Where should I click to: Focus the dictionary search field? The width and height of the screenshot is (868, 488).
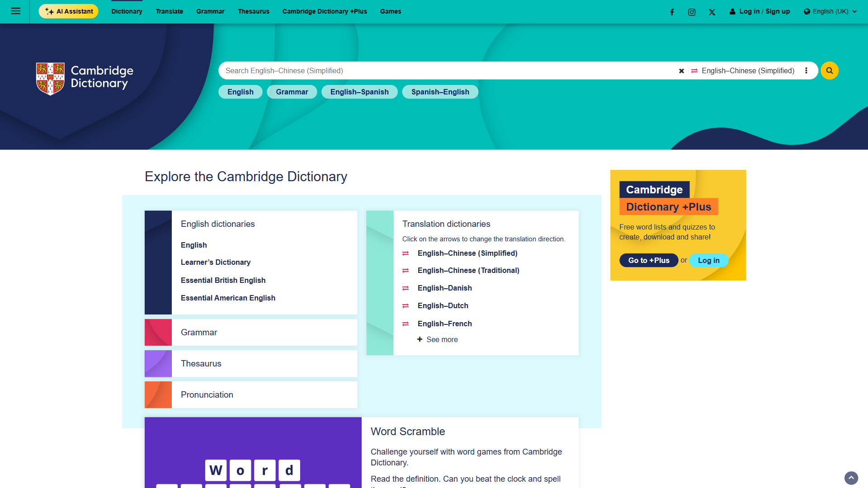point(448,70)
